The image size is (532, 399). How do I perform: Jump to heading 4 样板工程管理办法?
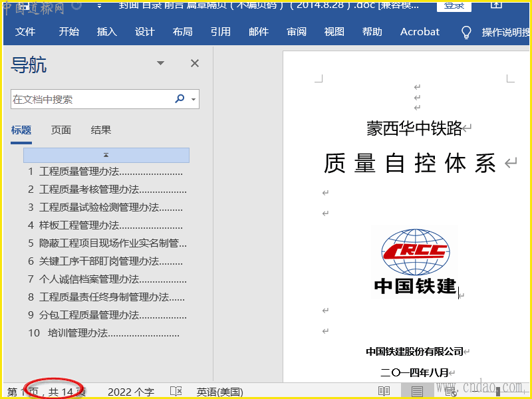tap(106, 225)
